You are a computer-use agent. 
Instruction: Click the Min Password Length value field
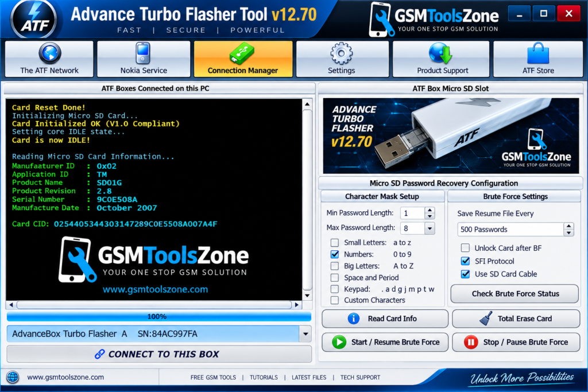click(413, 214)
